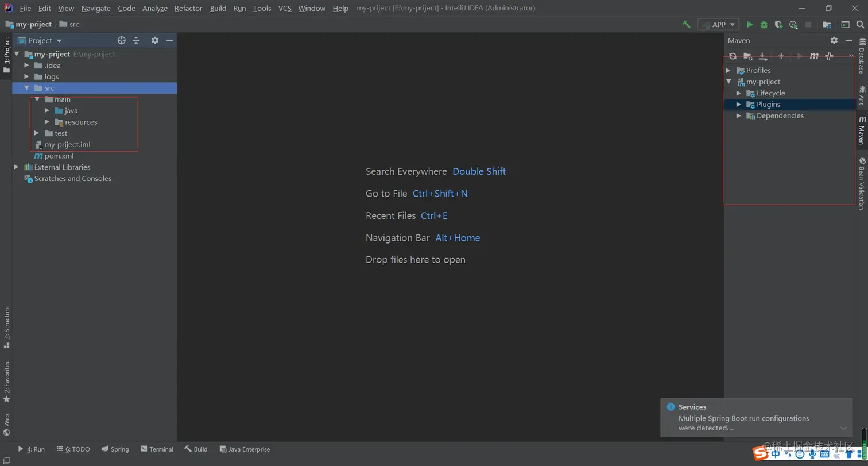Execute Maven Goal 'm' icon
868x466 pixels.
(x=814, y=56)
